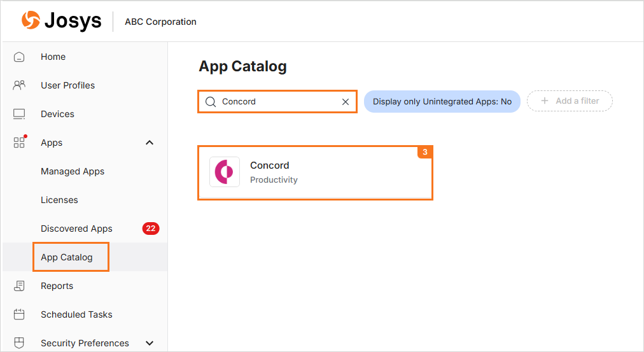Open Licenses page
Image resolution: width=644 pixels, height=352 pixels.
[59, 200]
